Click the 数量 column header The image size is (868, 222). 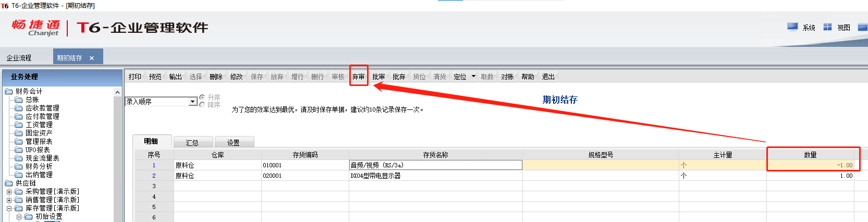click(810, 155)
